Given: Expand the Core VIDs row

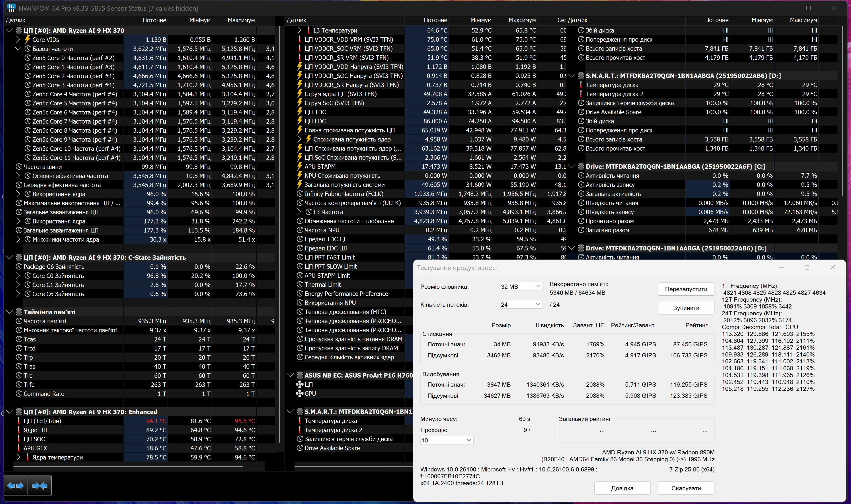Looking at the screenshot, I should (x=18, y=39).
